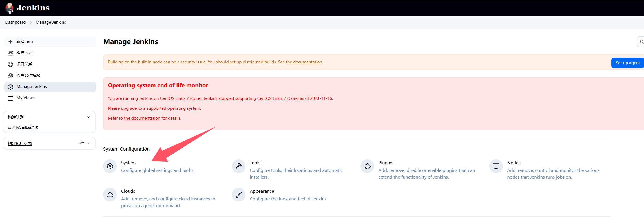The image size is (644, 217).
Task: Select Manage Jenkins breadcrumb
Action: coord(51,22)
